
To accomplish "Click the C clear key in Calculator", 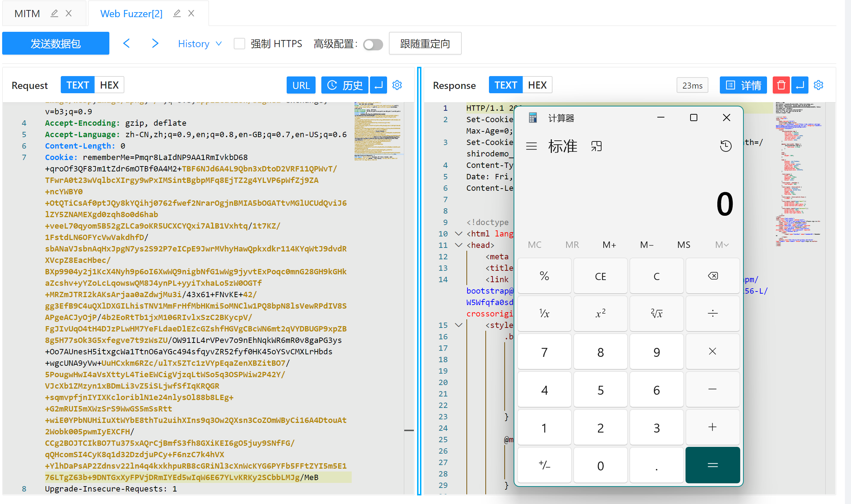I will click(x=657, y=276).
